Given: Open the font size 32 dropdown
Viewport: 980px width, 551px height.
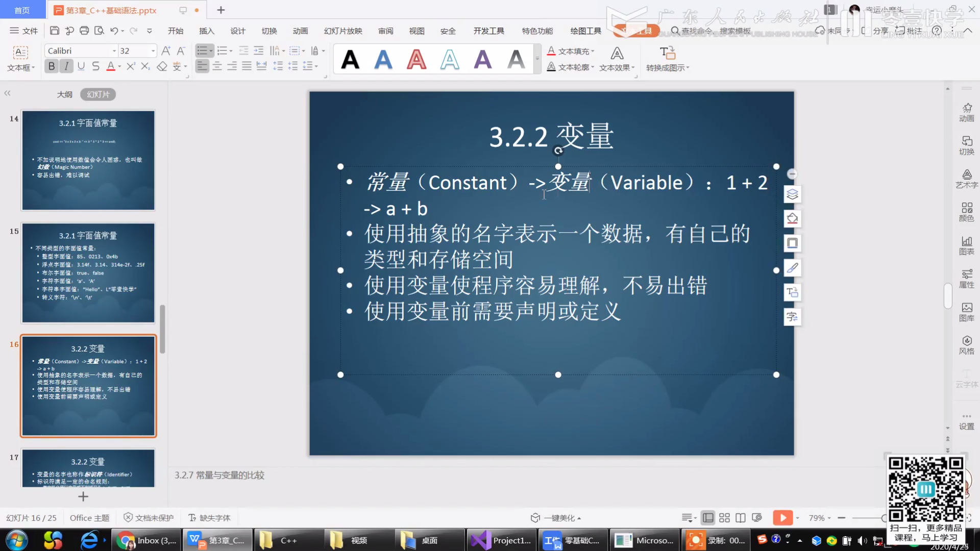Looking at the screenshot, I should point(153,51).
